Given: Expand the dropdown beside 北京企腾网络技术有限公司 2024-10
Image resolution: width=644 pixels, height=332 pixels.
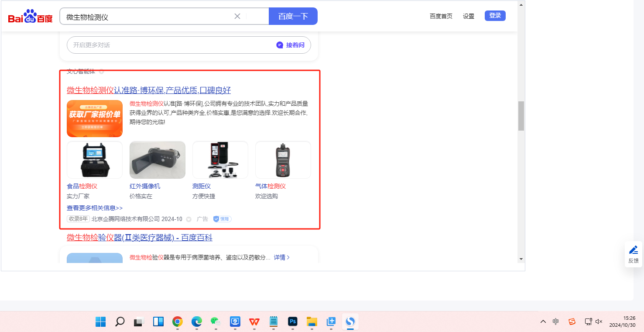Looking at the screenshot, I should click(x=189, y=219).
